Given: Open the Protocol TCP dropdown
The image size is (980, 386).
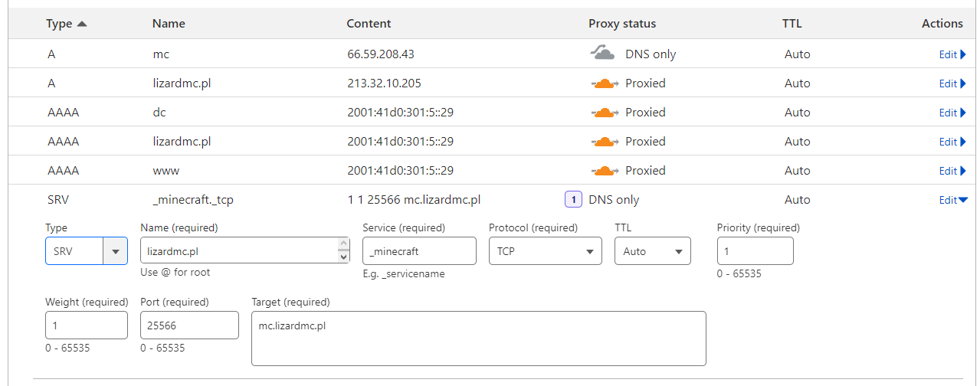Looking at the screenshot, I should pos(545,251).
